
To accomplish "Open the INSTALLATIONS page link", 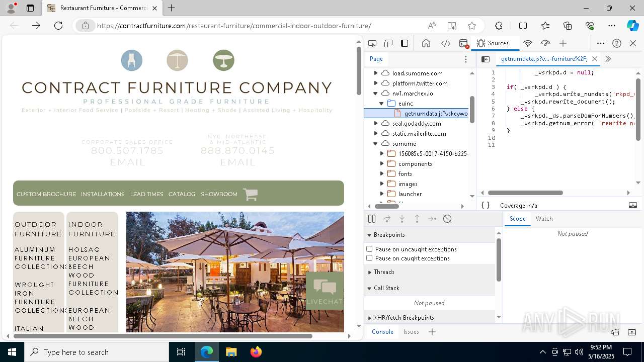I will [x=103, y=194].
